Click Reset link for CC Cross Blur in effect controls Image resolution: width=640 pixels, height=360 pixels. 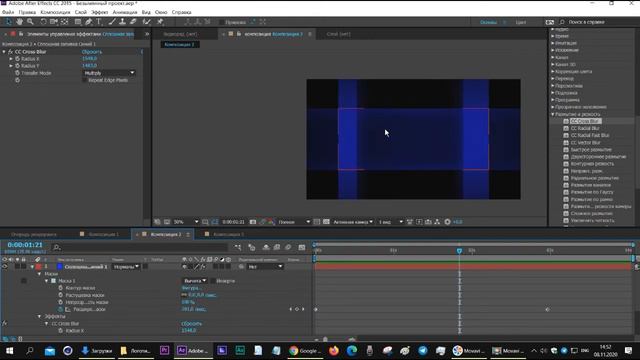click(92, 52)
